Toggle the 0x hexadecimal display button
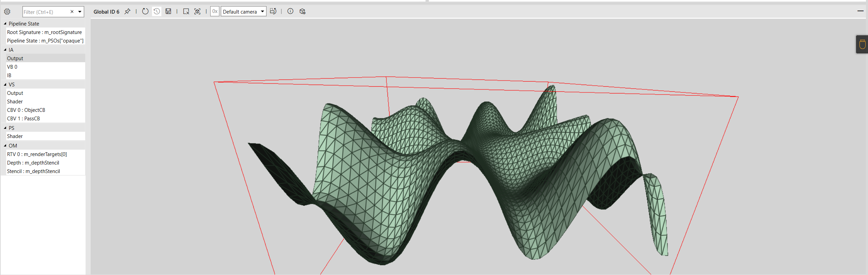This screenshot has height=275, width=868. click(215, 12)
